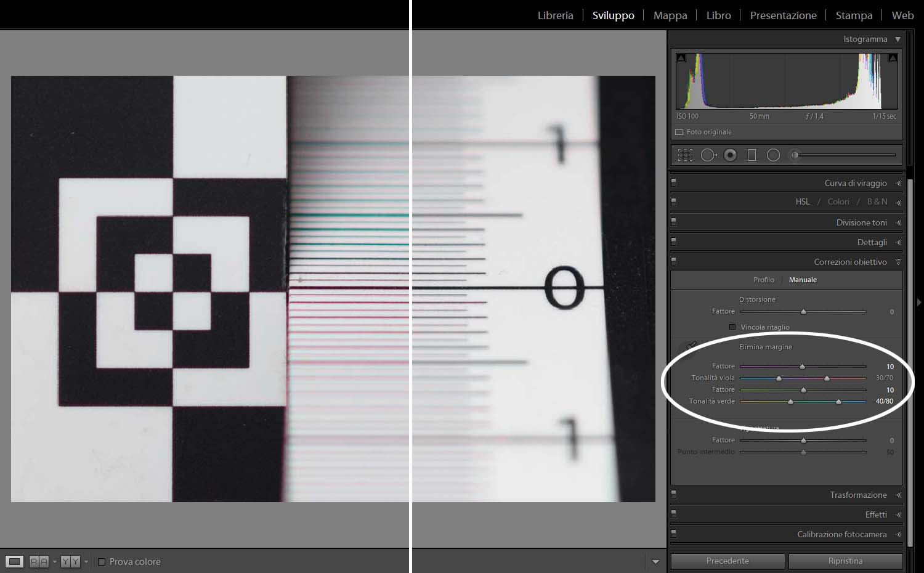Check the Vincola ritaglio option

click(x=732, y=327)
